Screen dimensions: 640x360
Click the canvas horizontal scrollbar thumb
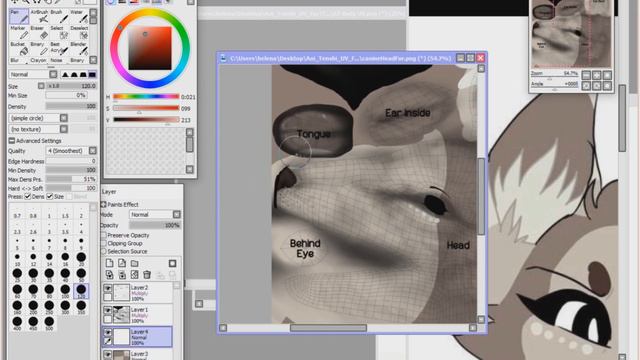(328, 328)
